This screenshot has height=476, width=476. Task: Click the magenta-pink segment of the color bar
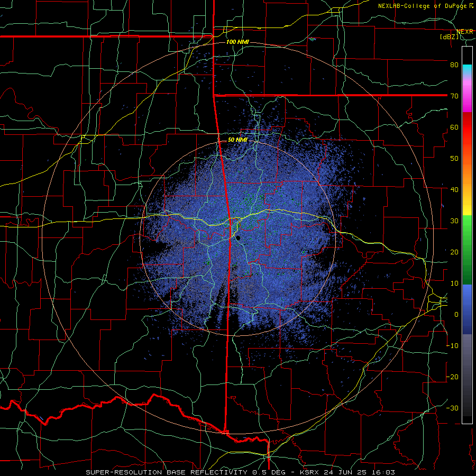coord(467,95)
